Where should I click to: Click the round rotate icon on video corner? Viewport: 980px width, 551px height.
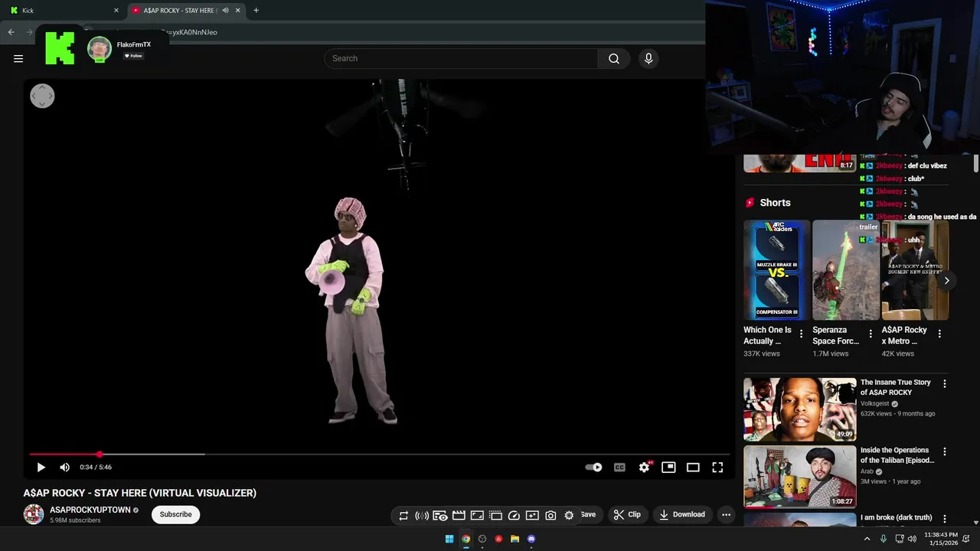point(42,96)
